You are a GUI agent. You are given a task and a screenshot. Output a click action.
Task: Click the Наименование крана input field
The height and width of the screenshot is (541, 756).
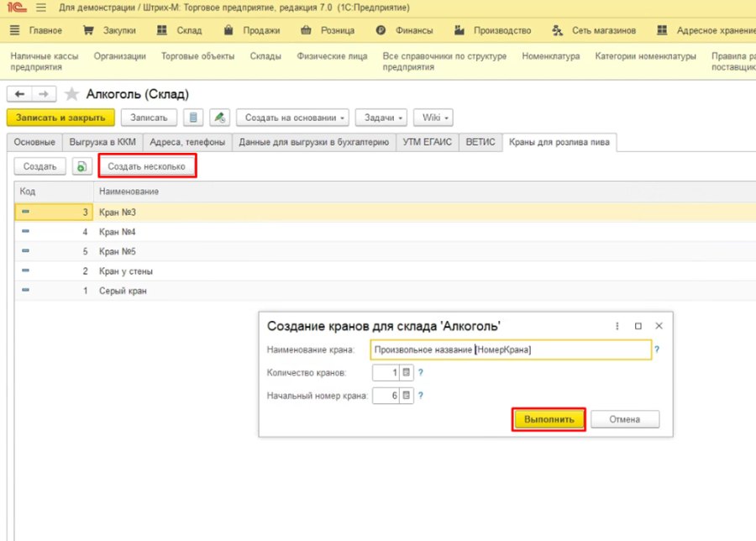pyautogui.click(x=511, y=350)
